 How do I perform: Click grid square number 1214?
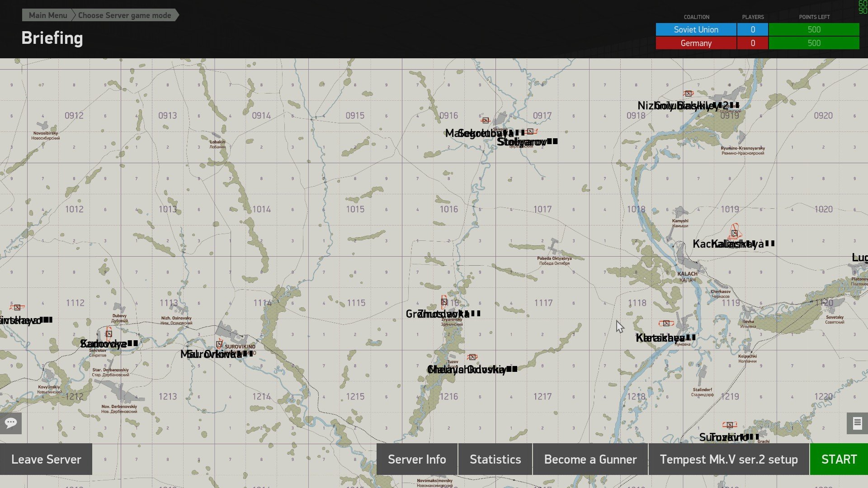(261, 397)
